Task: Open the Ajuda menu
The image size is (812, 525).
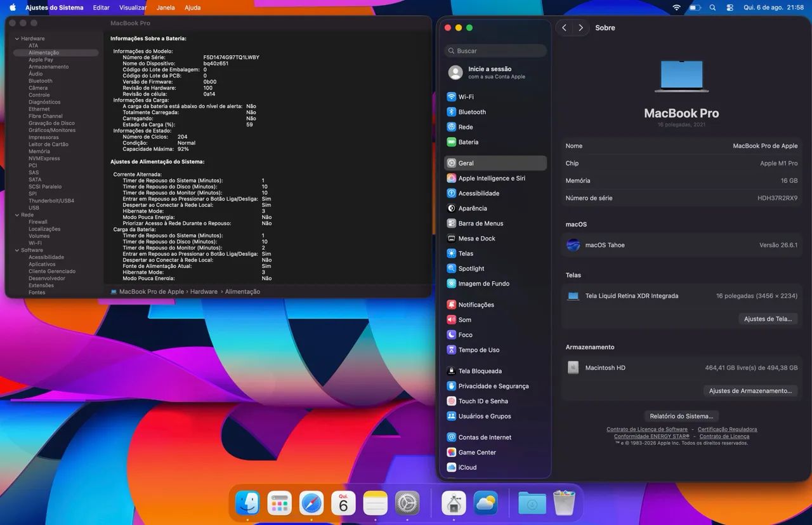Action: tap(192, 8)
